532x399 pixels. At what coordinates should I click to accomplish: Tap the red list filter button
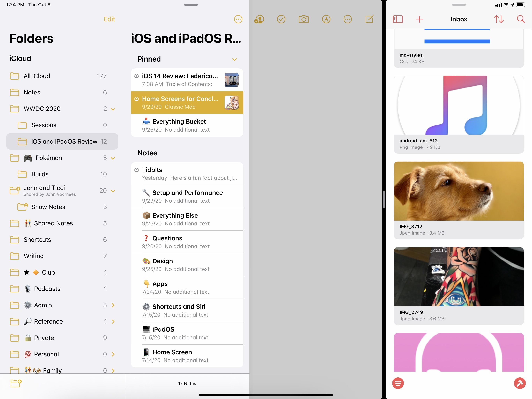(398, 383)
